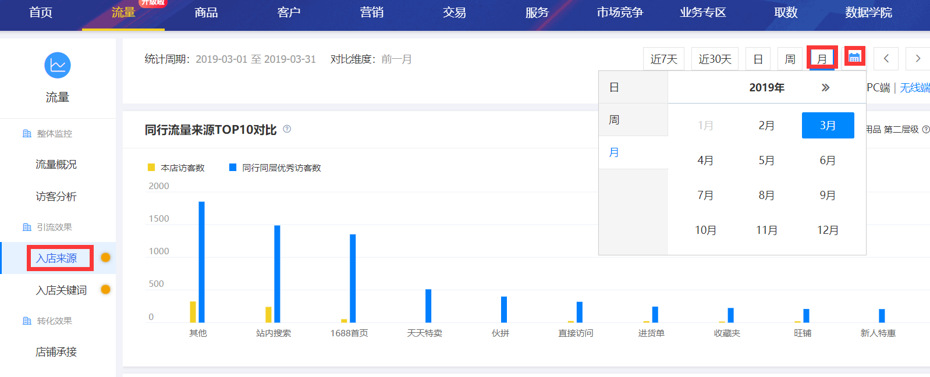Go to previous period arrow
The height and width of the screenshot is (377, 930).
click(887, 59)
